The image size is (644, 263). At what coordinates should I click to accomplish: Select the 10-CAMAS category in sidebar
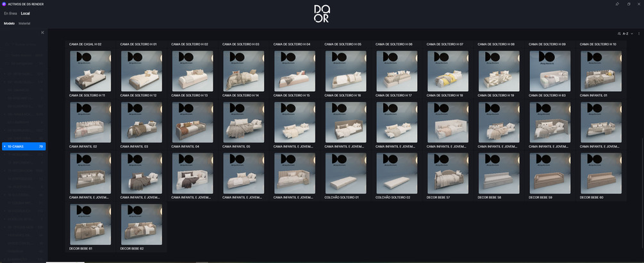pos(24,146)
